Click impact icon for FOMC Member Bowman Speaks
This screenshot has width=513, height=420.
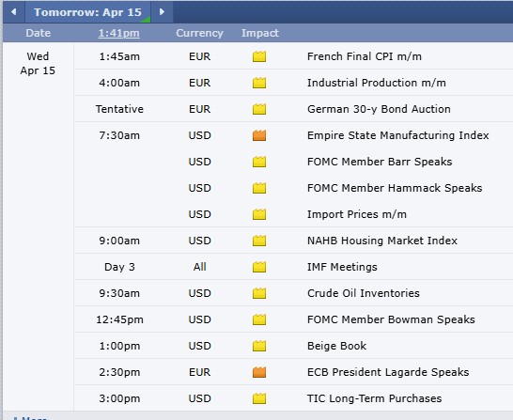[259, 319]
